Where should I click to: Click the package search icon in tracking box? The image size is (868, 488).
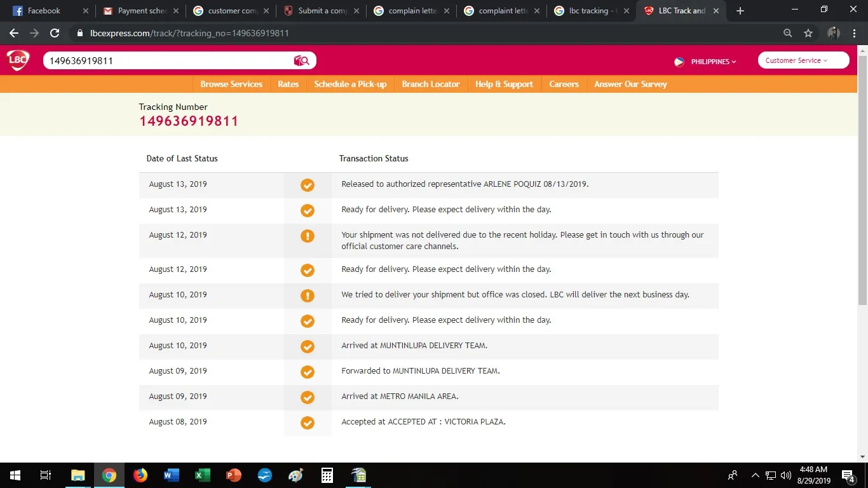tap(301, 60)
